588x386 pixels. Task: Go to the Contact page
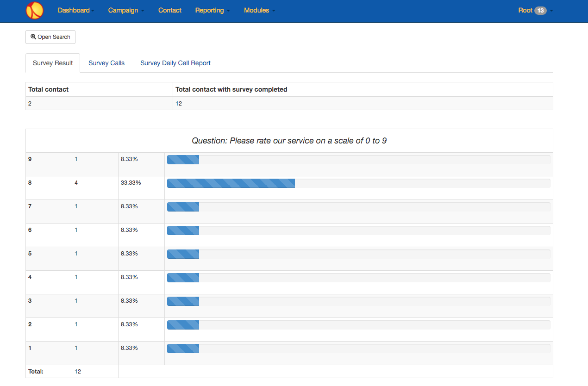click(x=170, y=10)
